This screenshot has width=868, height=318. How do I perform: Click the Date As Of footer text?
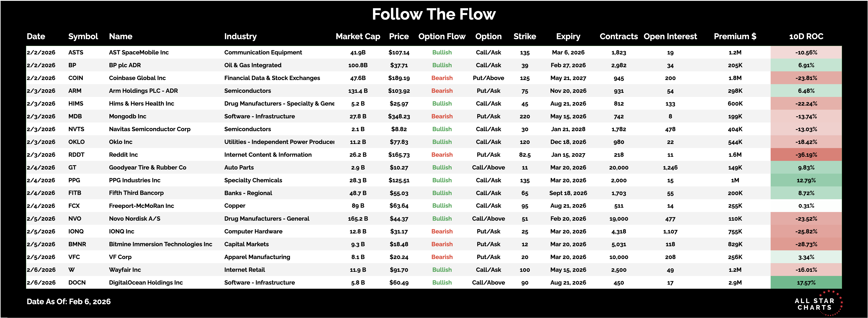pos(69,302)
